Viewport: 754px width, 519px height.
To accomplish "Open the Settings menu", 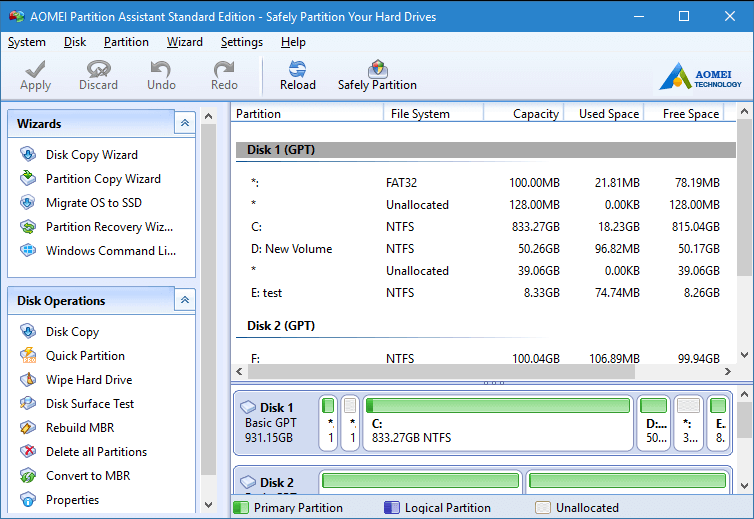I will click(242, 42).
